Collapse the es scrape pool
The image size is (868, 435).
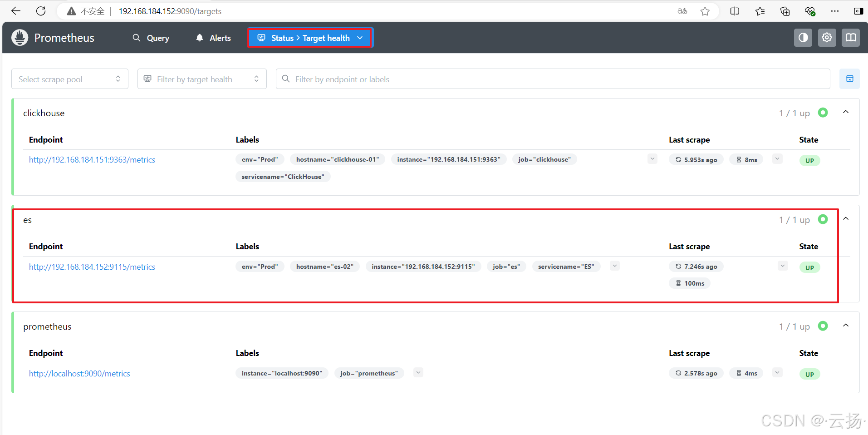pos(846,219)
